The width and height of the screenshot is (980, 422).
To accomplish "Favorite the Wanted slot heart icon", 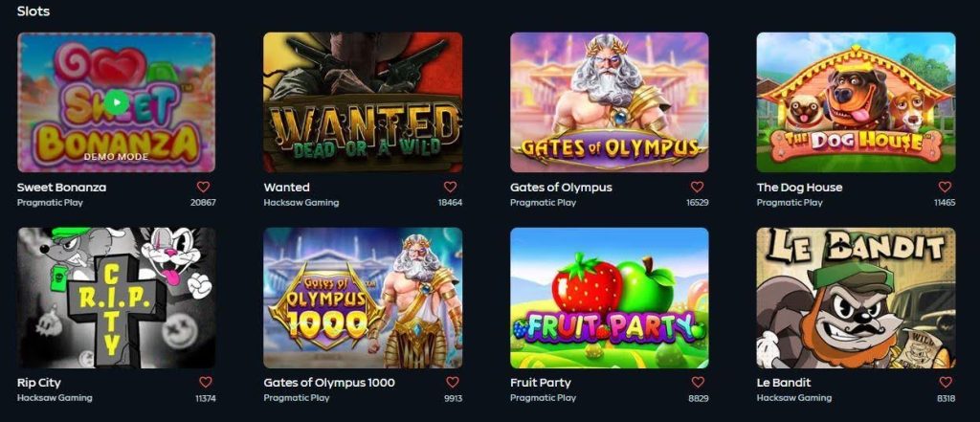I will click(450, 187).
